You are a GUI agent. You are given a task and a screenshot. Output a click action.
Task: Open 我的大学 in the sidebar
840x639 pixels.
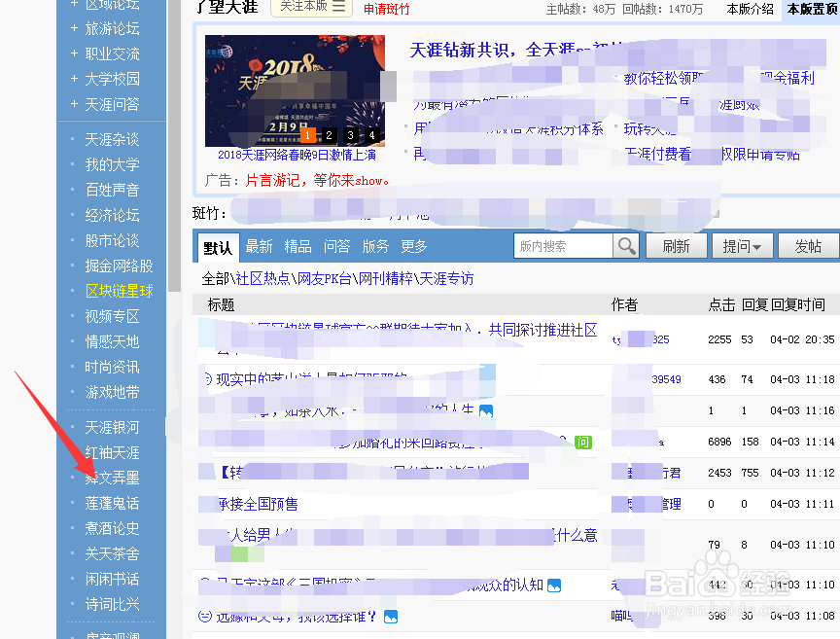[x=112, y=164]
